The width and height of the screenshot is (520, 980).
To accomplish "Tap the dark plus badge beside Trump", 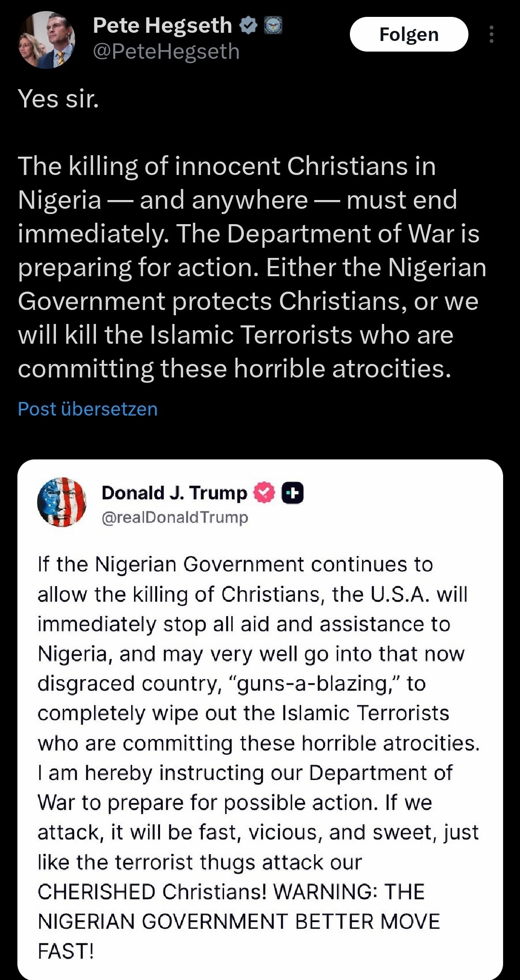I will pyautogui.click(x=292, y=493).
